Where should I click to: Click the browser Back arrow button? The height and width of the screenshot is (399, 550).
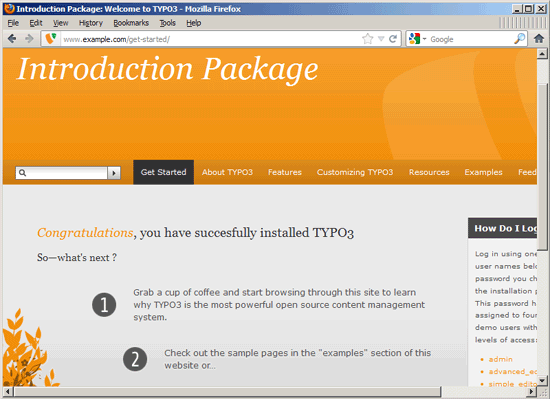point(12,39)
